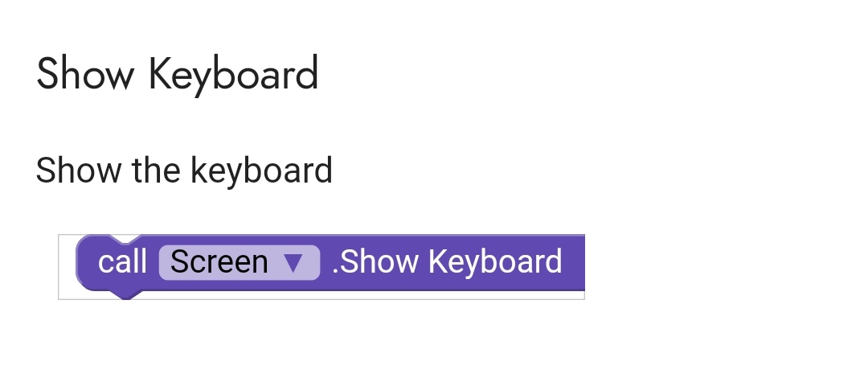Click the block's right end after "Keyboard"

575,263
